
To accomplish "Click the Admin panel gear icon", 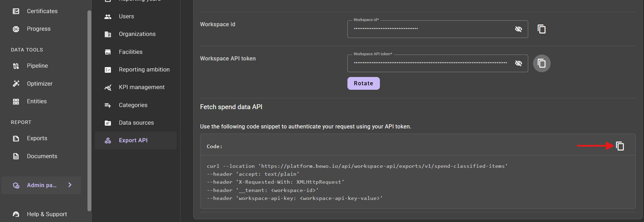I will (16, 185).
